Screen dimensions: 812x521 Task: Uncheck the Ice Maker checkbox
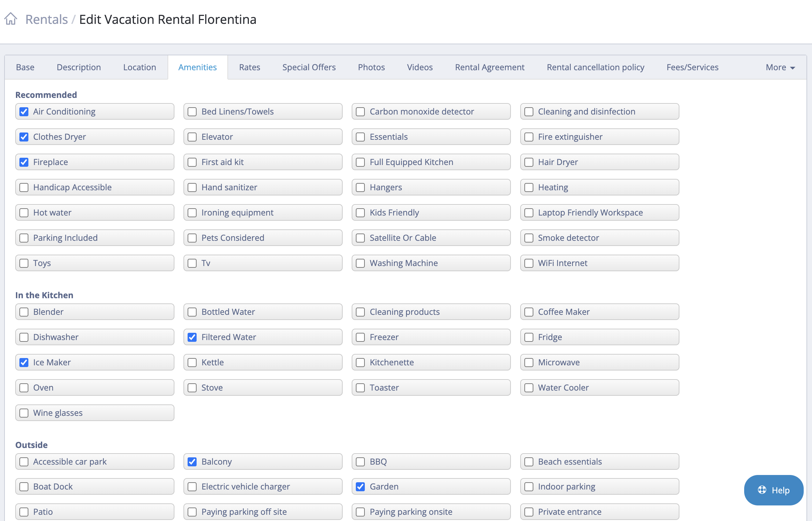24,363
